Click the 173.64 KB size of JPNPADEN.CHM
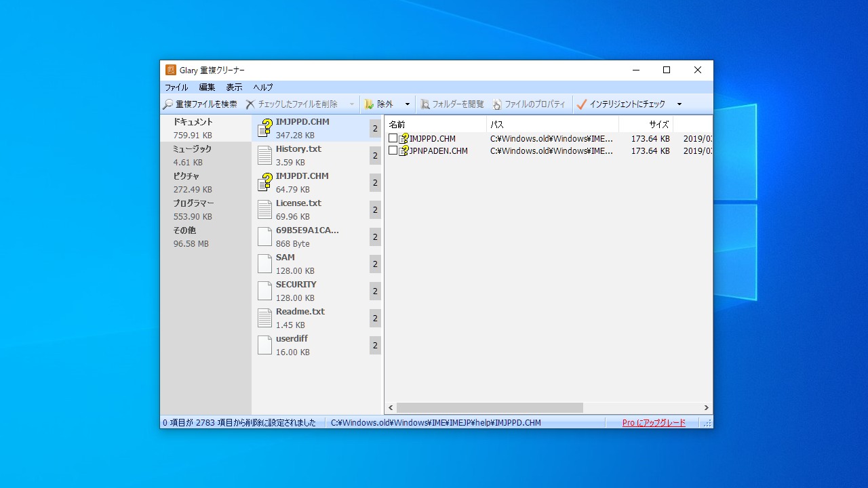Image resolution: width=868 pixels, height=488 pixels. [x=650, y=151]
